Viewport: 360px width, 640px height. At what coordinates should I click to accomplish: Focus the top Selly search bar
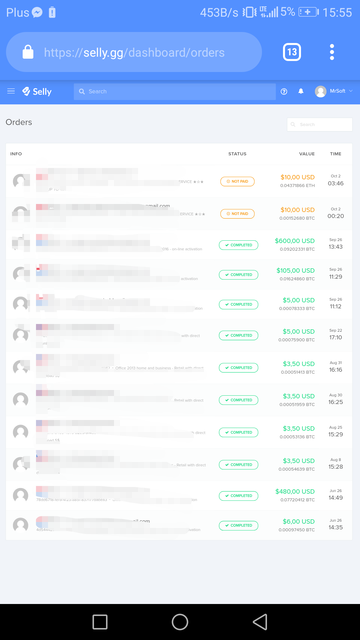click(x=175, y=91)
